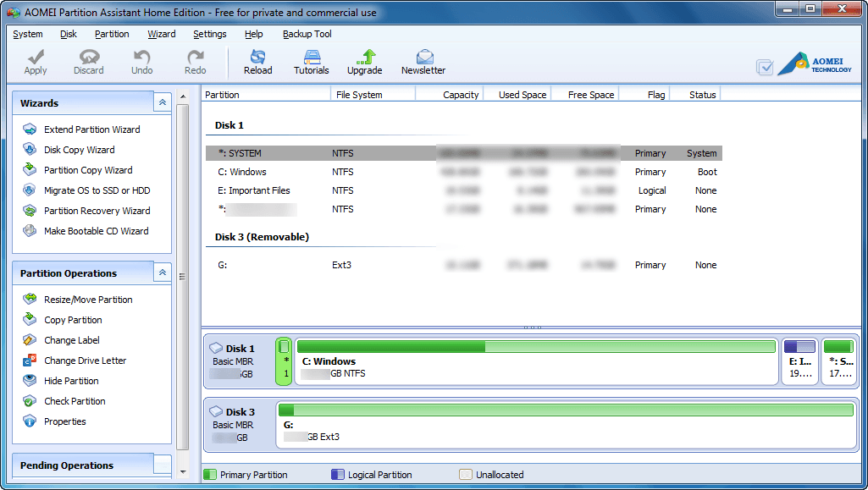
Task: Sort by the Status column header
Action: tap(695, 95)
